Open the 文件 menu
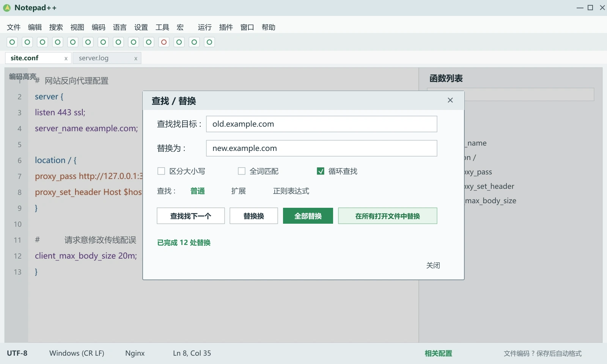This screenshot has width=607, height=364. point(14,27)
